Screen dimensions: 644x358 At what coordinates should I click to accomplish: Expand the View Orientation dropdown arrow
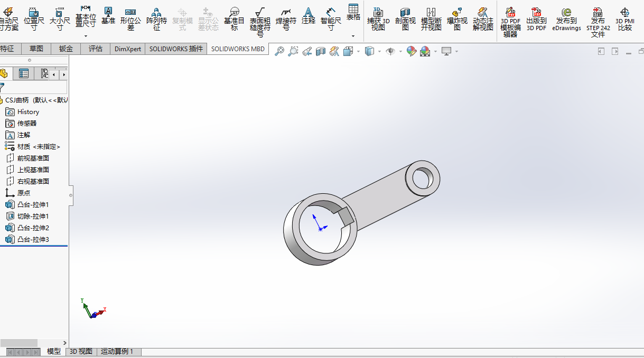coord(358,52)
